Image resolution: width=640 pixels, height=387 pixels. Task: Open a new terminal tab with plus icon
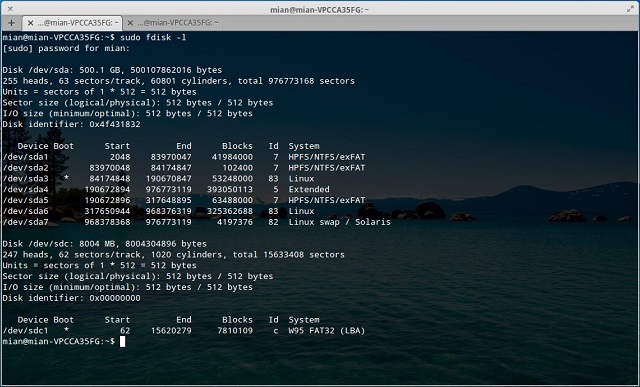pos(11,23)
